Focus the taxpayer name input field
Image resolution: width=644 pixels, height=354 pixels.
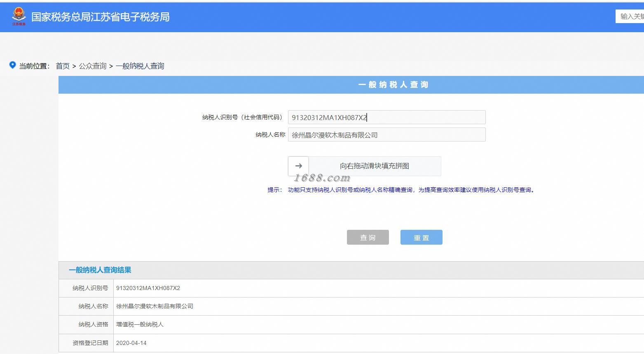387,135
